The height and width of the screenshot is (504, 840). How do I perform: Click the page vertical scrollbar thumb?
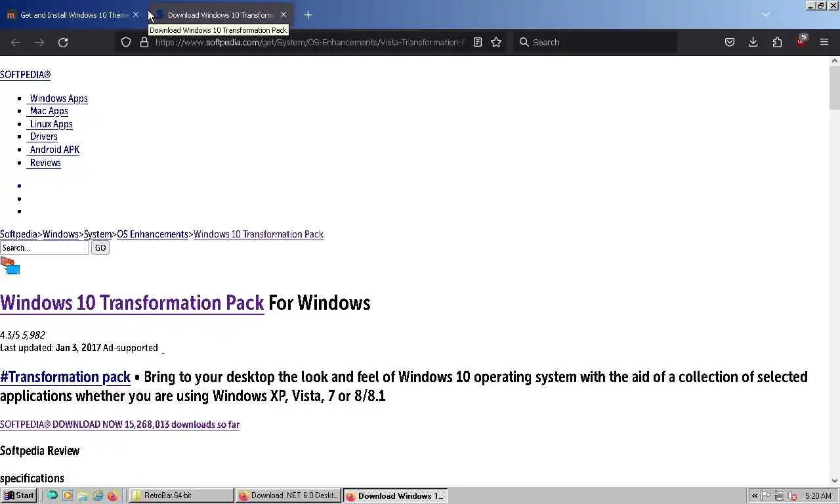click(x=835, y=88)
